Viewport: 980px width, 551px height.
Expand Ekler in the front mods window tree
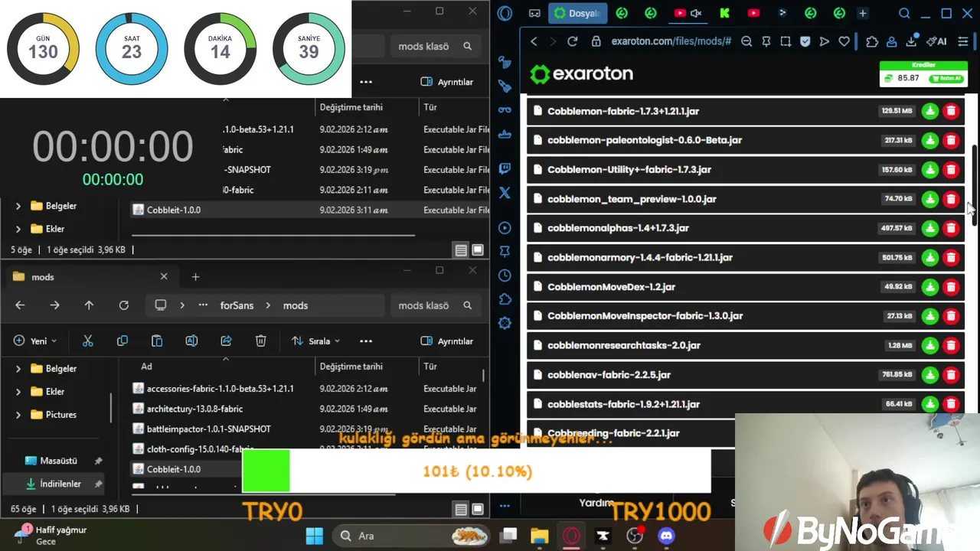(x=18, y=392)
